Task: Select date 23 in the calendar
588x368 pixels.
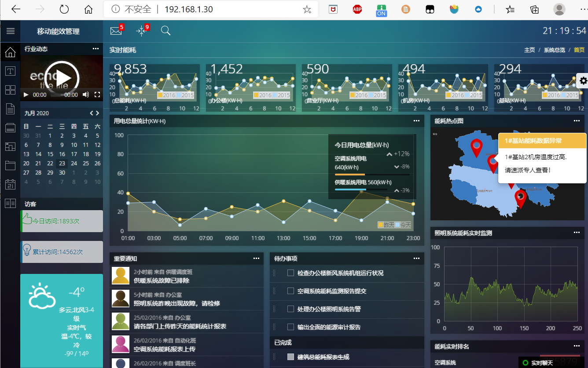Action: coord(62,163)
